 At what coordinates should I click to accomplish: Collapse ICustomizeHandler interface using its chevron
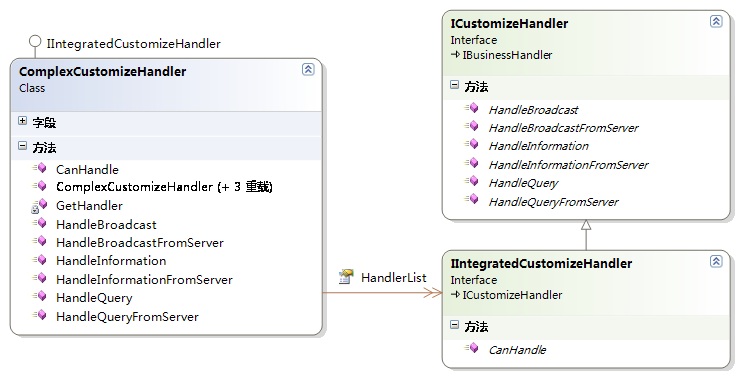[x=716, y=21]
